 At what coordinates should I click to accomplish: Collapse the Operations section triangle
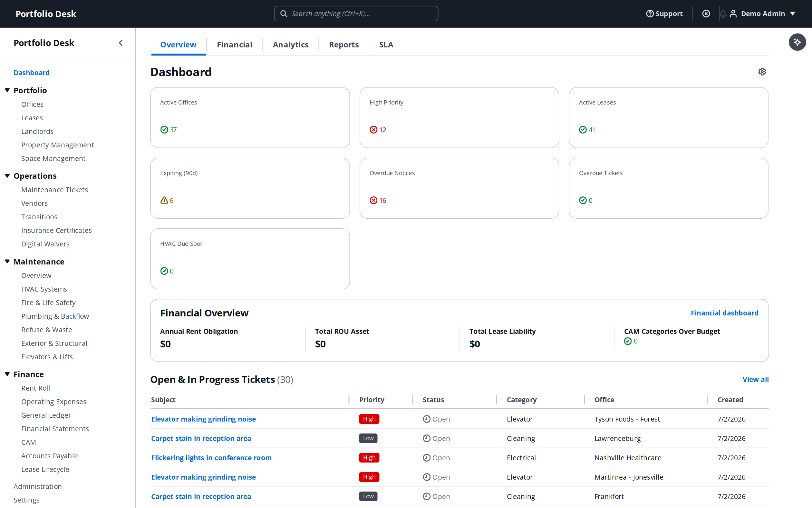[x=7, y=176]
